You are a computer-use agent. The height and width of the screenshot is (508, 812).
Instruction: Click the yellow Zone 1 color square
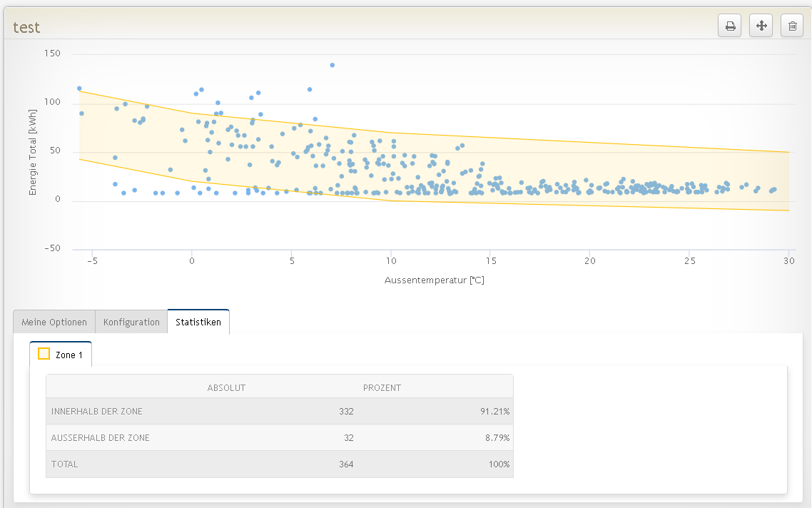coord(44,354)
